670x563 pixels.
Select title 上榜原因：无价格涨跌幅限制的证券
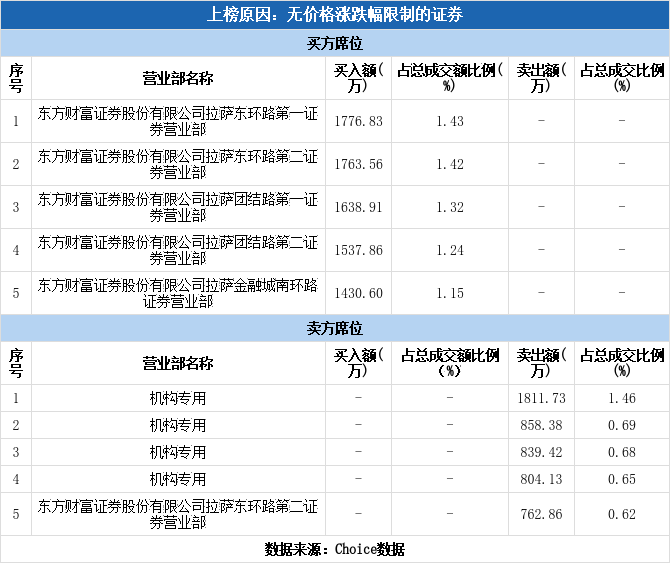coord(335,15)
